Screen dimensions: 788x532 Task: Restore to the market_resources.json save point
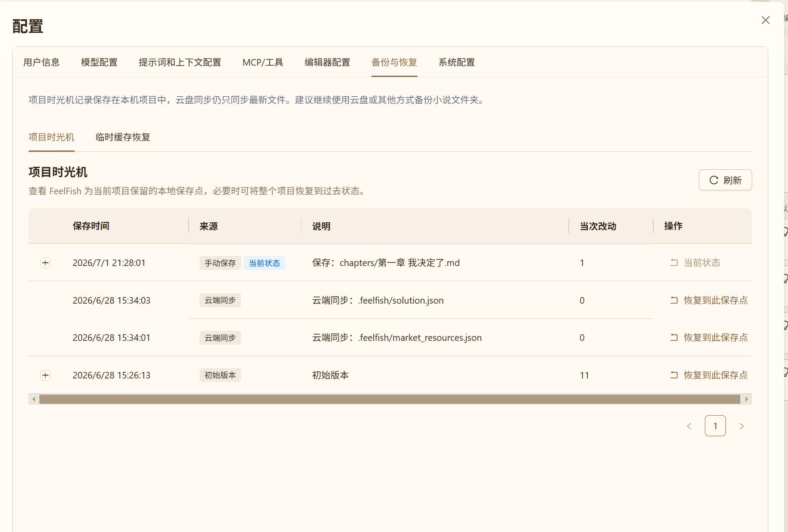pos(709,337)
